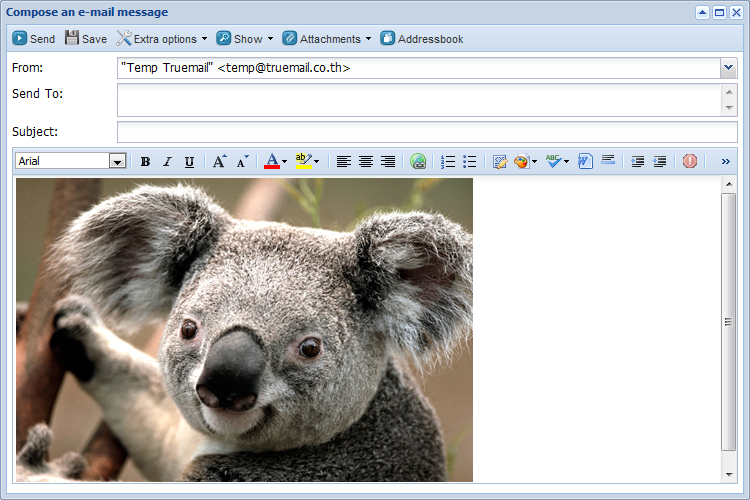Run the ABC spell checker
750x500 pixels.
click(553, 161)
